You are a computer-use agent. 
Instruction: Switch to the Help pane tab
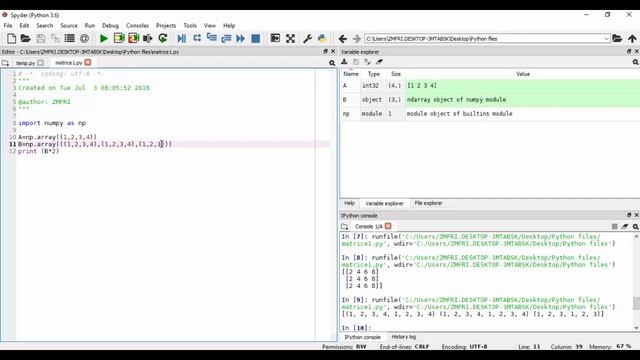tap(349, 203)
